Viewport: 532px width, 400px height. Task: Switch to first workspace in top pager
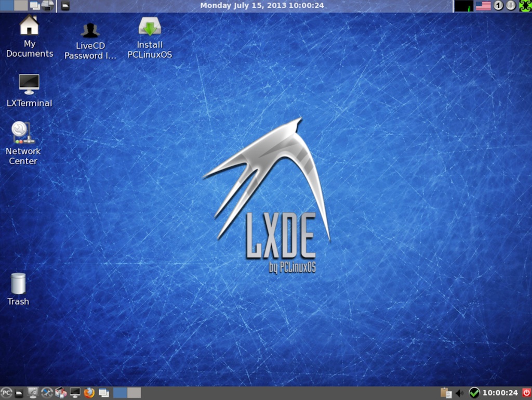click(7, 5)
